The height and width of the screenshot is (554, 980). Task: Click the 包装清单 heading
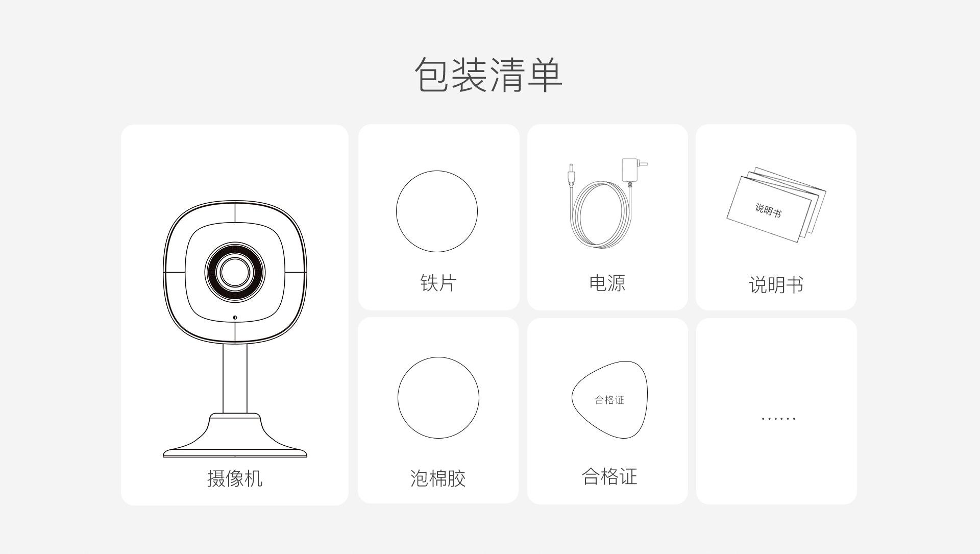click(488, 75)
